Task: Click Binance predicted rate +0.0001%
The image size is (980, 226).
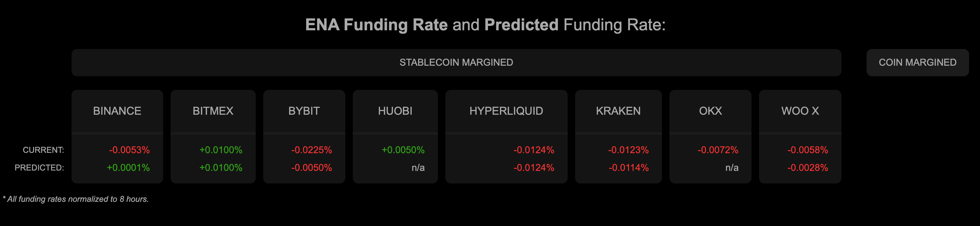Action: [128, 168]
